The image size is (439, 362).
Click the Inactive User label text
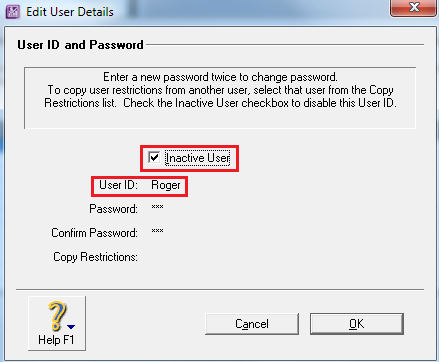(198, 158)
